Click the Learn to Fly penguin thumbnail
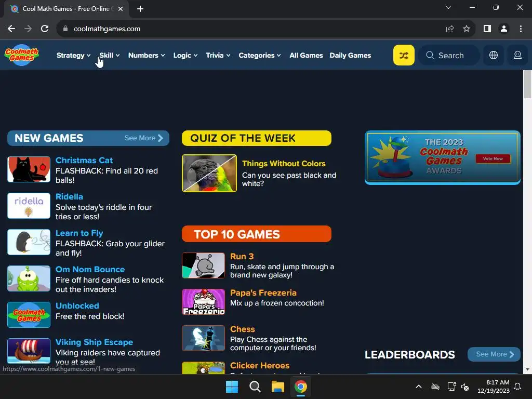The width and height of the screenshot is (532, 399). 29,242
